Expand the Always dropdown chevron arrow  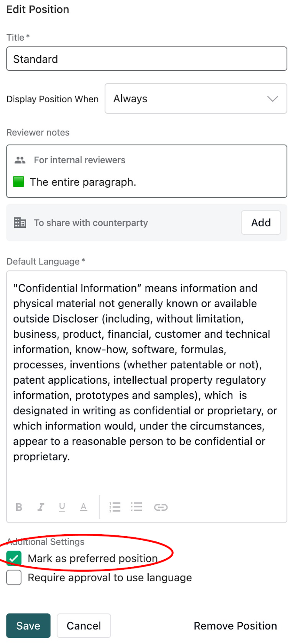tap(272, 99)
